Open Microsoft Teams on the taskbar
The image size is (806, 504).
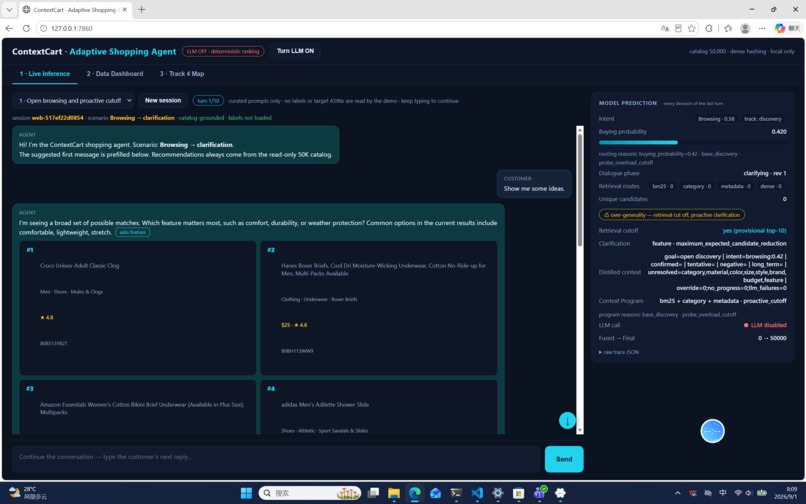[540, 493]
